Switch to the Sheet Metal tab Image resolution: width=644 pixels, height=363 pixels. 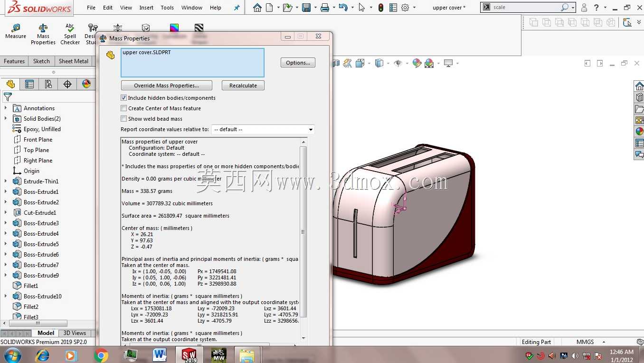74,61
